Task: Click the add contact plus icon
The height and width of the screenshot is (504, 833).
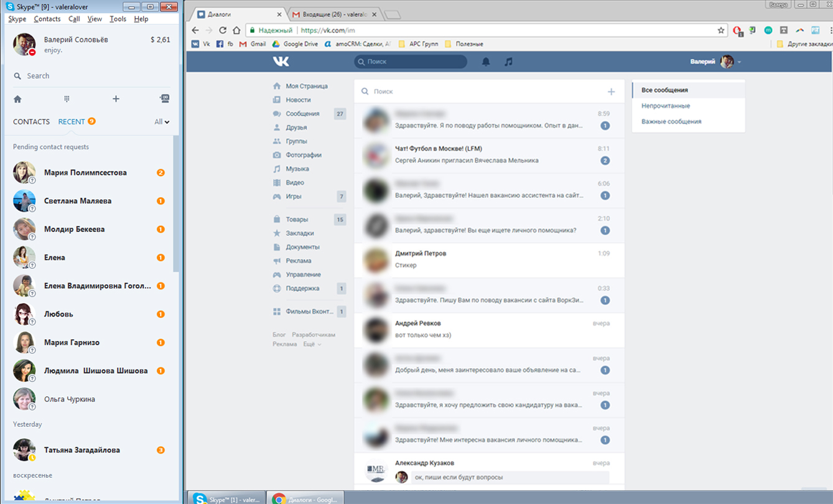Action: pos(116,99)
